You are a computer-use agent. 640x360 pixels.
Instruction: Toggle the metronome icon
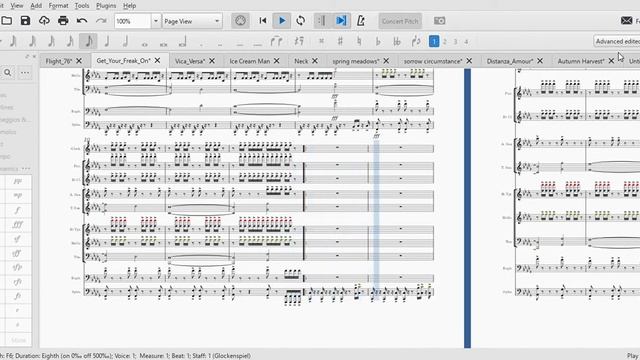click(361, 20)
